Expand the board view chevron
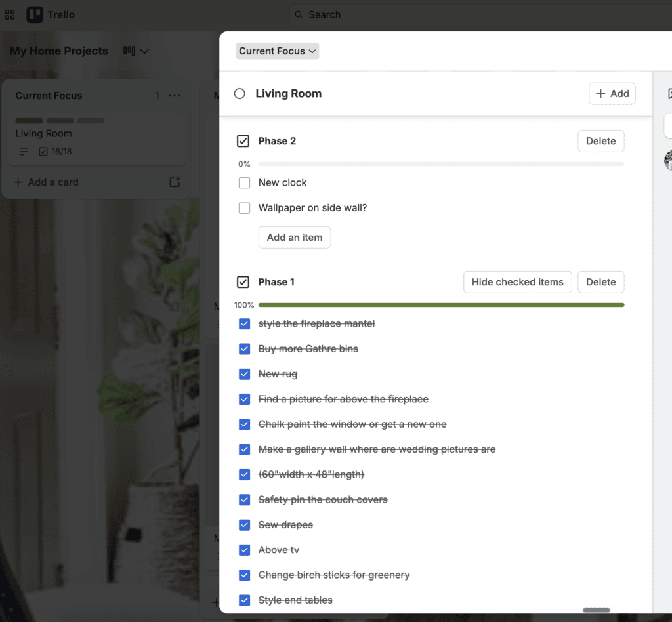This screenshot has width=672, height=622. click(x=145, y=51)
